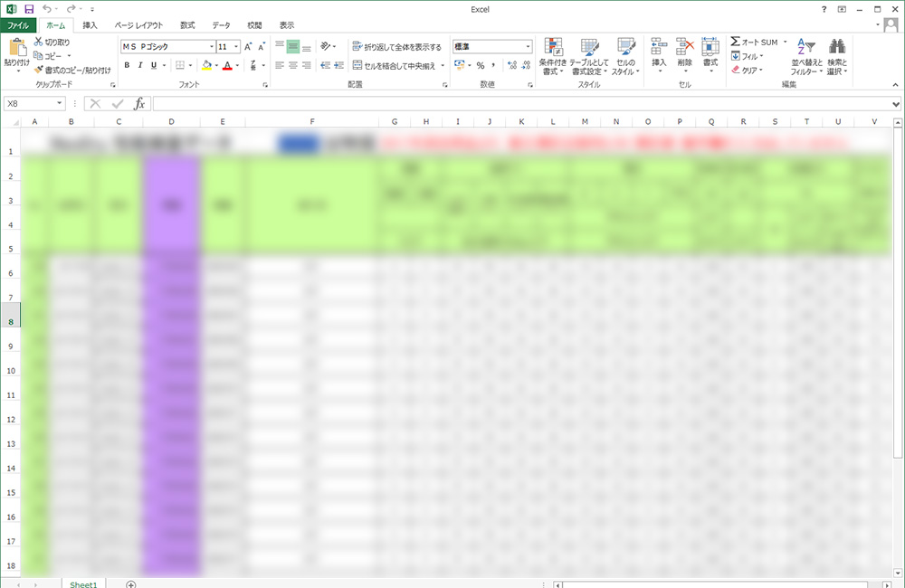The image size is (905, 588).
Task: Click the Insert Function fx icon
Action: [139, 104]
